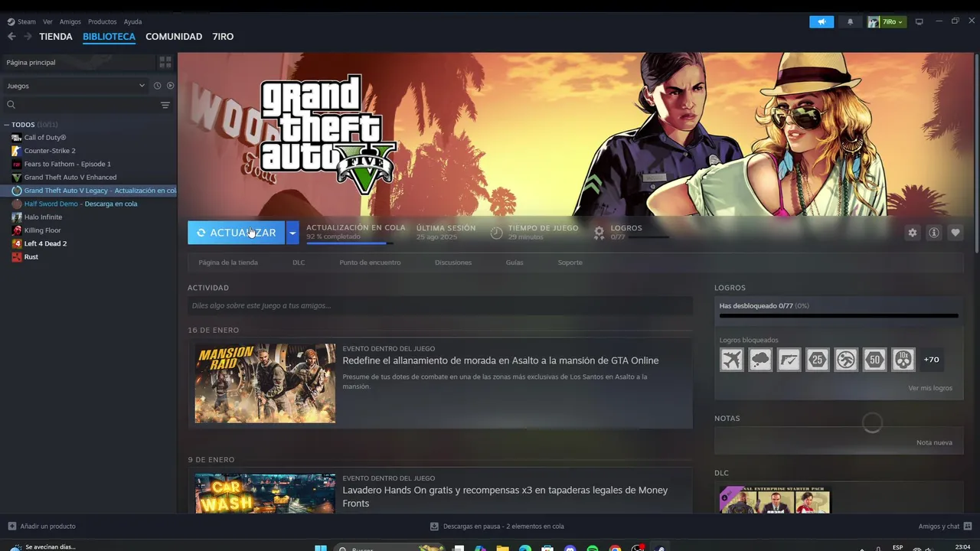Open Soporte link
Screen dimensions: 980x551
click(x=570, y=262)
